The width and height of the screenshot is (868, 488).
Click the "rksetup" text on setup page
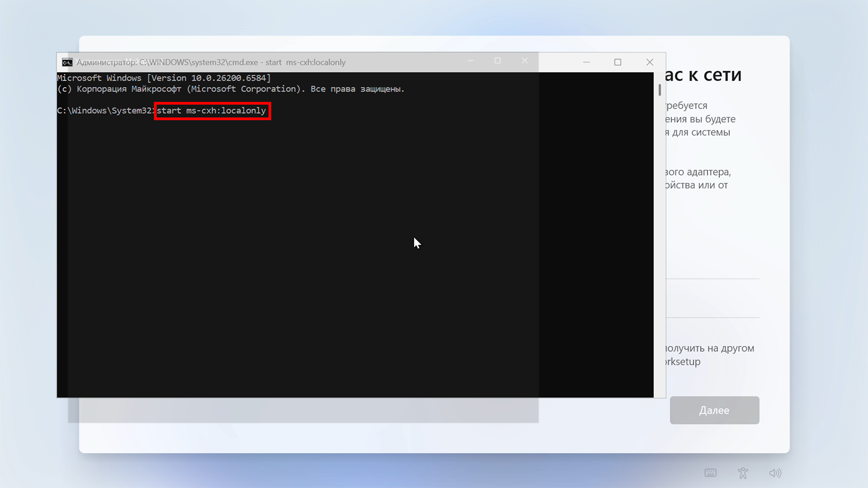pos(683,361)
